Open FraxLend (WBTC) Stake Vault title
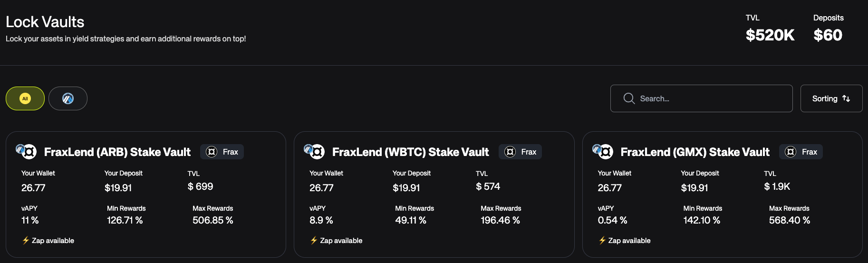 coord(410,152)
